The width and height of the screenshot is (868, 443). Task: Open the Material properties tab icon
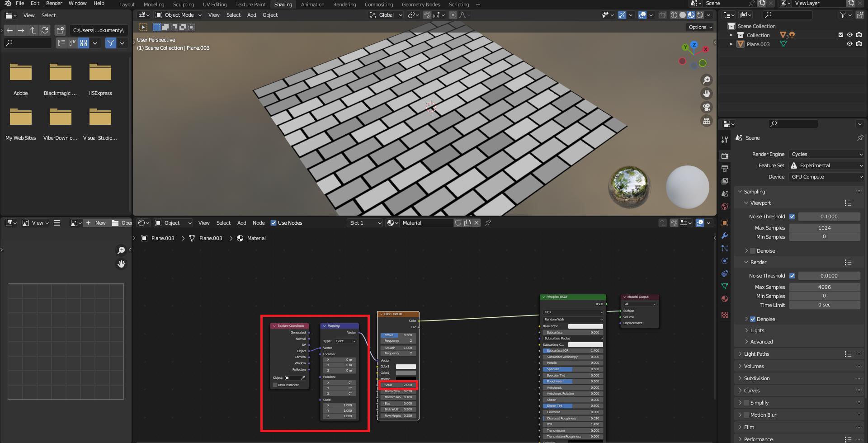(725, 299)
